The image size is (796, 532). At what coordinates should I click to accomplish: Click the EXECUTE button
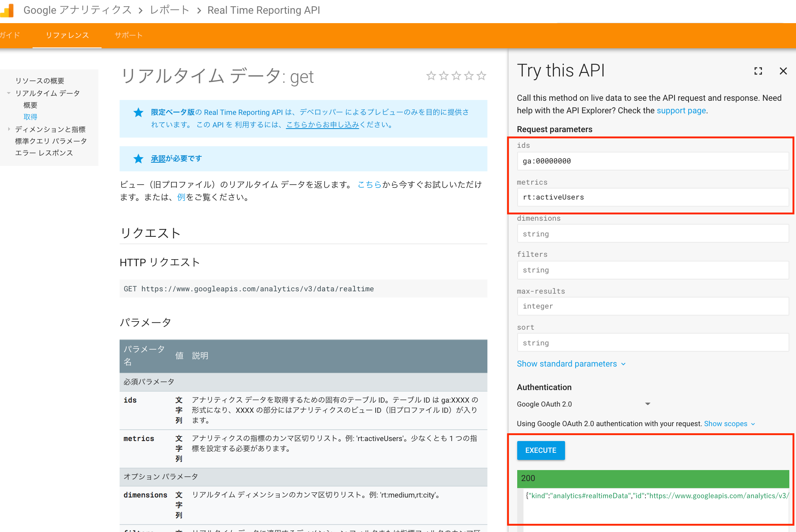point(541,450)
